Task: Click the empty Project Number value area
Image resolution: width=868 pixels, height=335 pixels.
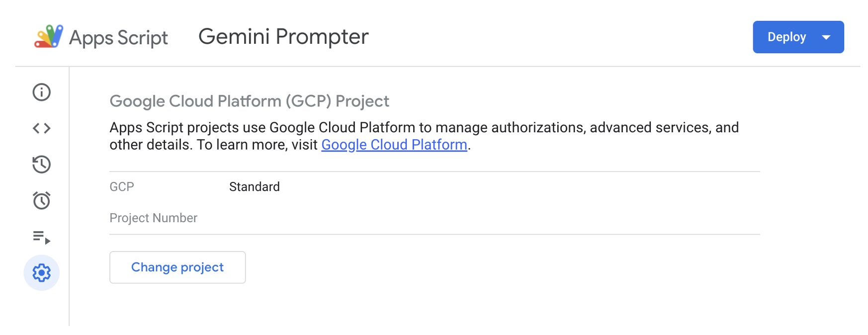Action: click(494, 218)
